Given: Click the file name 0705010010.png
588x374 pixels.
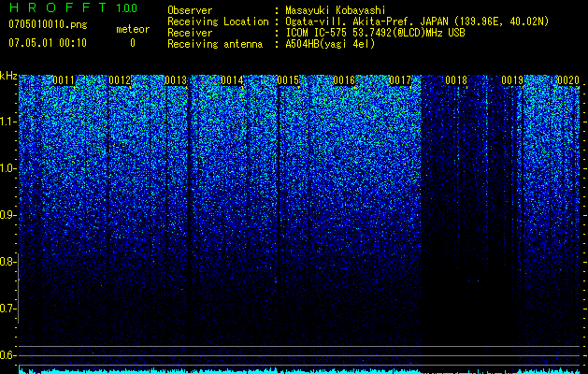Looking at the screenshot, I should (48, 25).
